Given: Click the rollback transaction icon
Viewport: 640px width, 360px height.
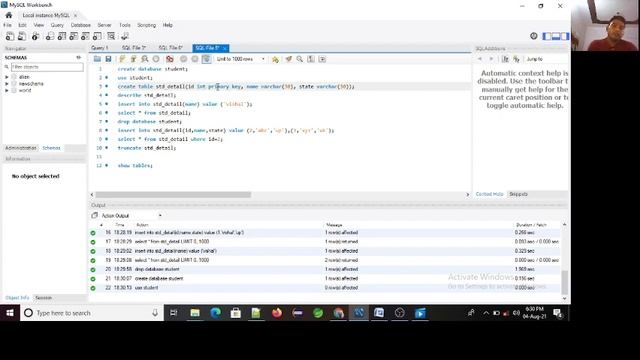Looking at the screenshot, I should [x=195, y=59].
